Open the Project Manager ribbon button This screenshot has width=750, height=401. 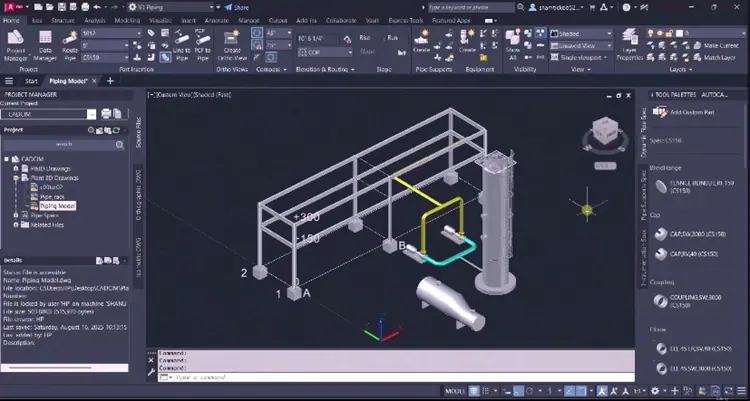point(16,46)
